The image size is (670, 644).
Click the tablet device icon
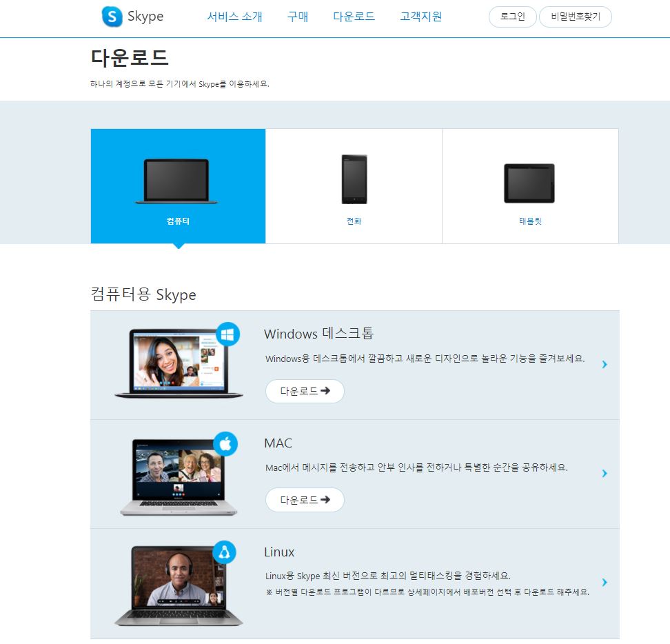coord(529,183)
